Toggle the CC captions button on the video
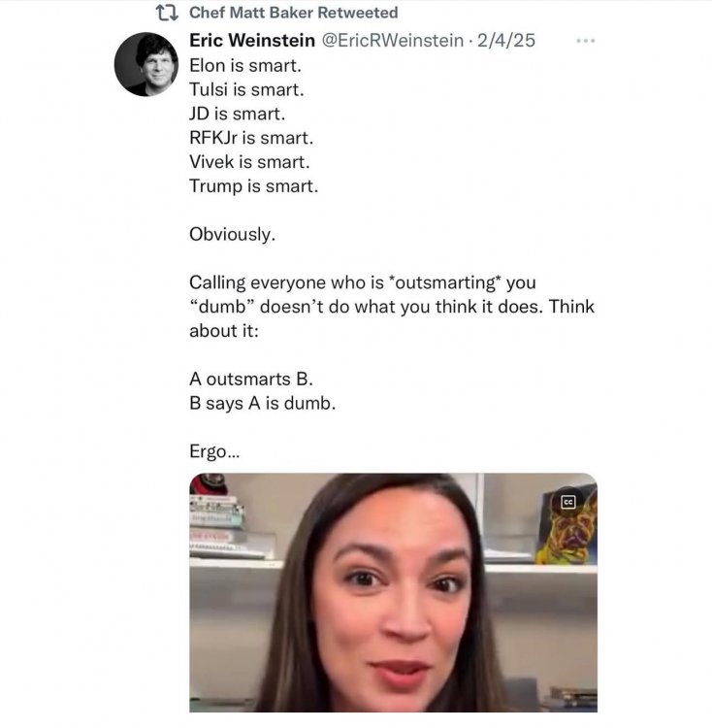 [568, 502]
